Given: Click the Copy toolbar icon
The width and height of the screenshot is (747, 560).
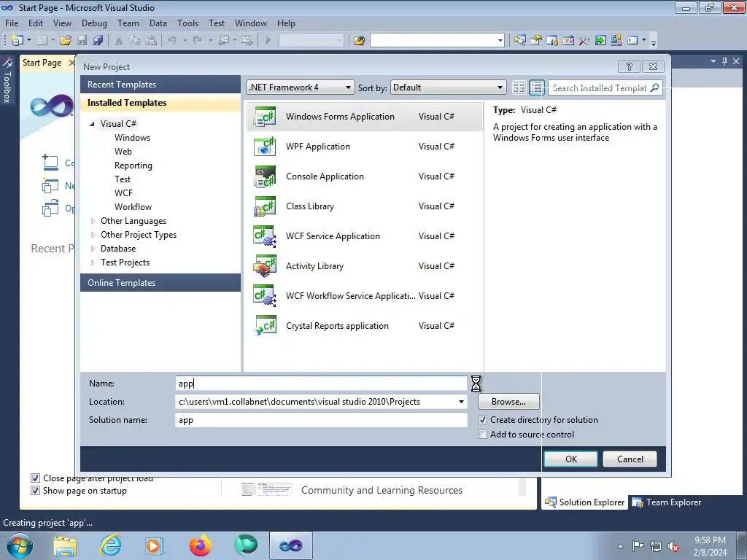Looking at the screenshot, I should pyautogui.click(x=135, y=41).
